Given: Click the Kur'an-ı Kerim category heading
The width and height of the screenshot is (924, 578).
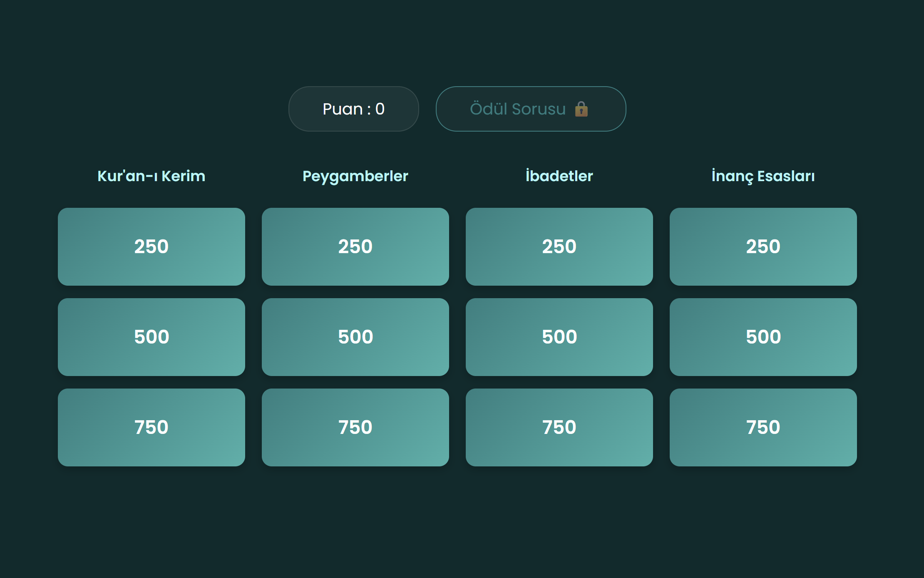Looking at the screenshot, I should (x=152, y=176).
